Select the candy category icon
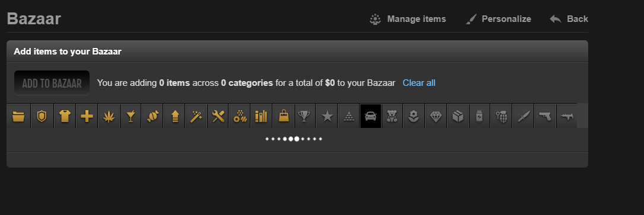 tap(153, 116)
